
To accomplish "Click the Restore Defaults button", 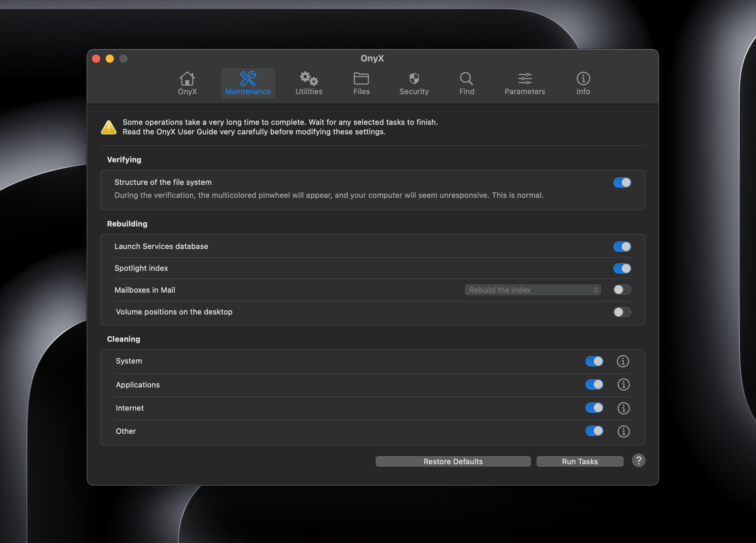I will coord(453,461).
